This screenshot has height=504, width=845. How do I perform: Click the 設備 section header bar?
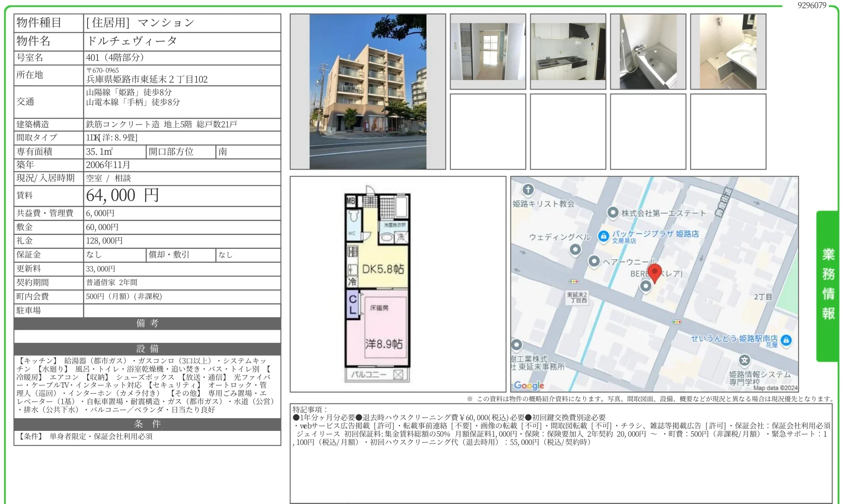[x=147, y=349]
